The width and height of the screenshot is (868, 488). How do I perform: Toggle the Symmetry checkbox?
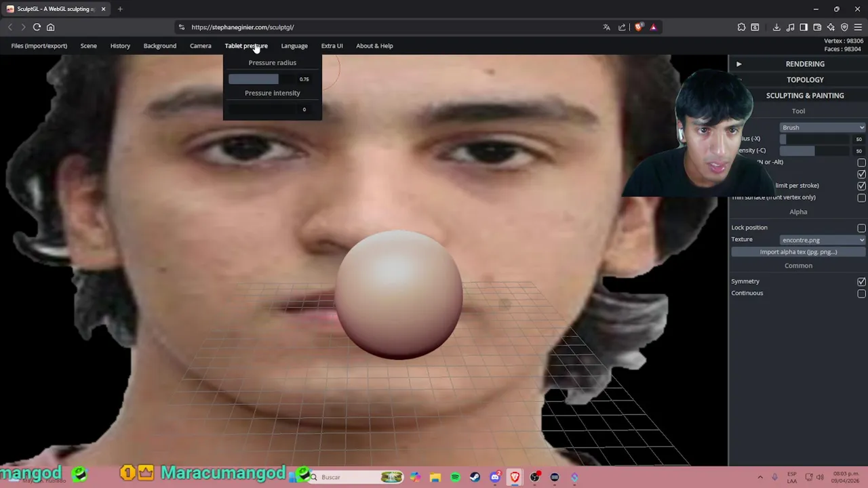[x=861, y=282]
